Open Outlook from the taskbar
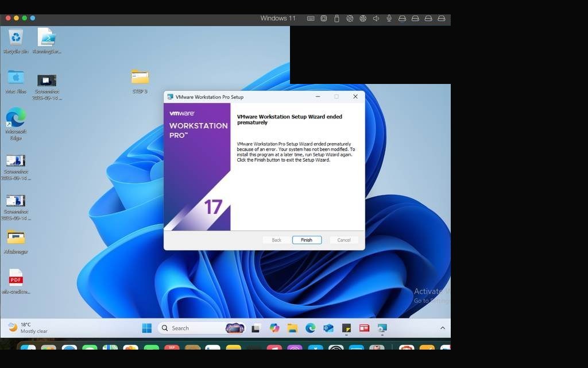Image resolution: width=588 pixels, height=368 pixels. pos(328,328)
